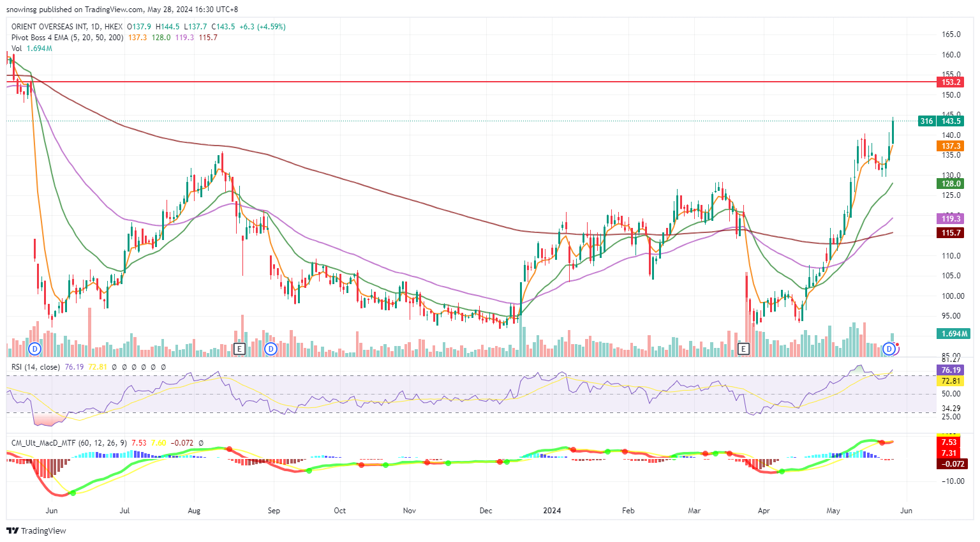Click the 100.00 price scale label
Viewport: 980px width, 542px height.
pyautogui.click(x=953, y=296)
